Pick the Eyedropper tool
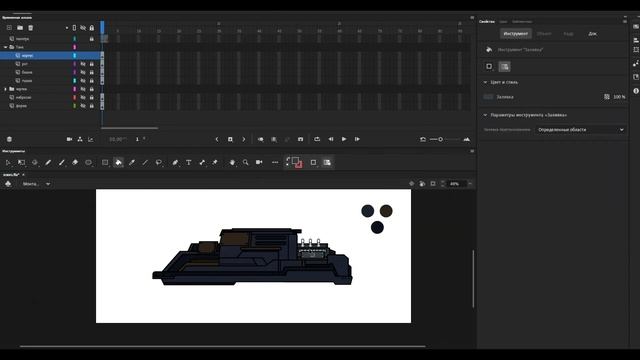This screenshot has width=640, height=360. (132, 162)
